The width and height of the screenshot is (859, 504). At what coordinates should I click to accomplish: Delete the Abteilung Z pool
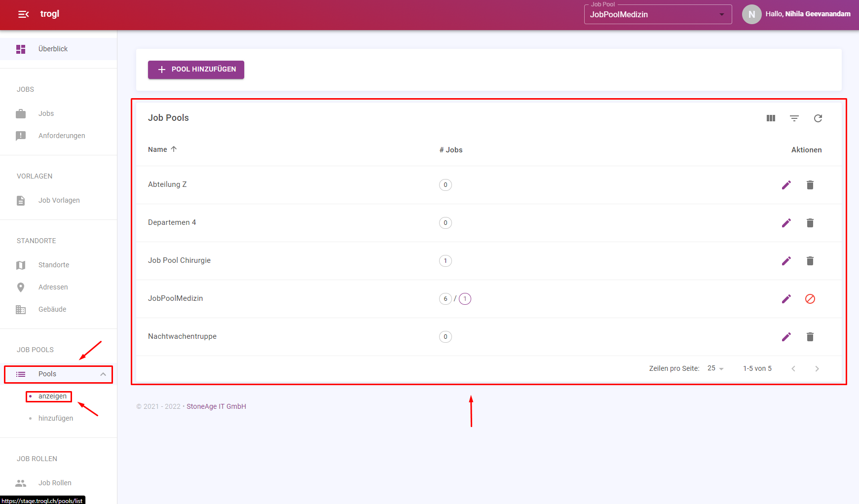pyautogui.click(x=810, y=185)
